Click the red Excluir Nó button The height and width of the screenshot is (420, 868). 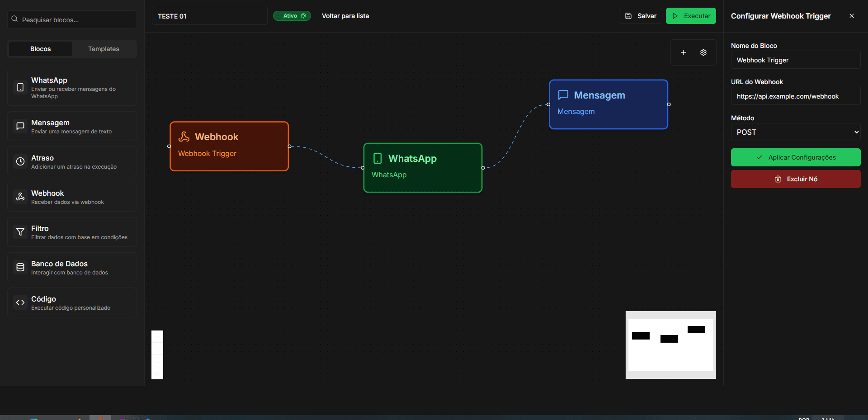[x=795, y=179]
